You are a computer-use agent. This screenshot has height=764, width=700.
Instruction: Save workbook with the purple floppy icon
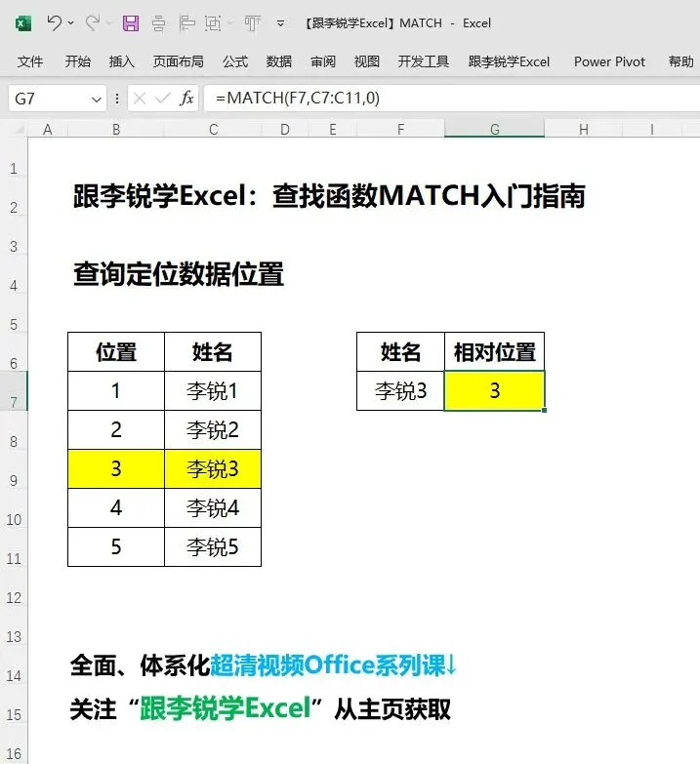[130, 22]
